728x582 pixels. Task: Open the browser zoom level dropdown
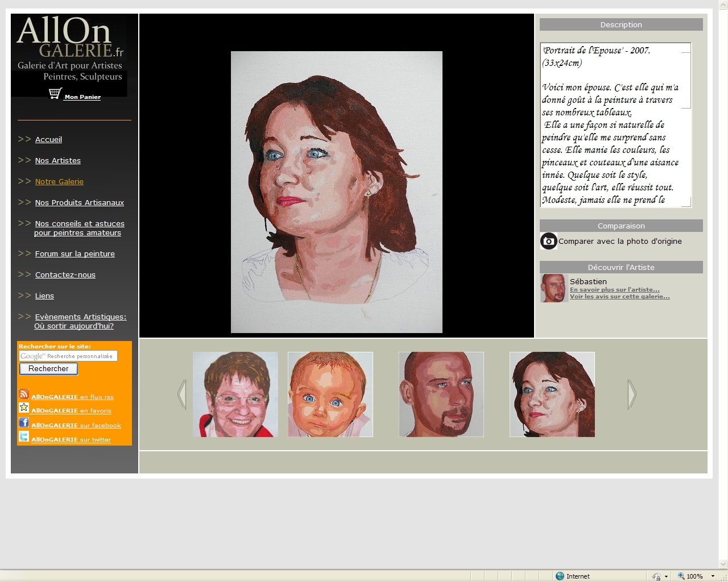pyautogui.click(x=713, y=576)
